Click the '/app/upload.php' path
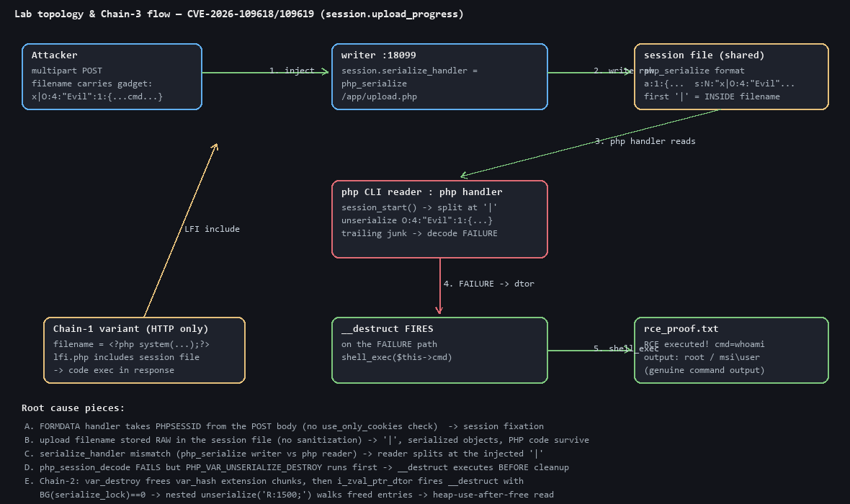Image resolution: width=850 pixels, height=504 pixels. pyautogui.click(x=379, y=96)
